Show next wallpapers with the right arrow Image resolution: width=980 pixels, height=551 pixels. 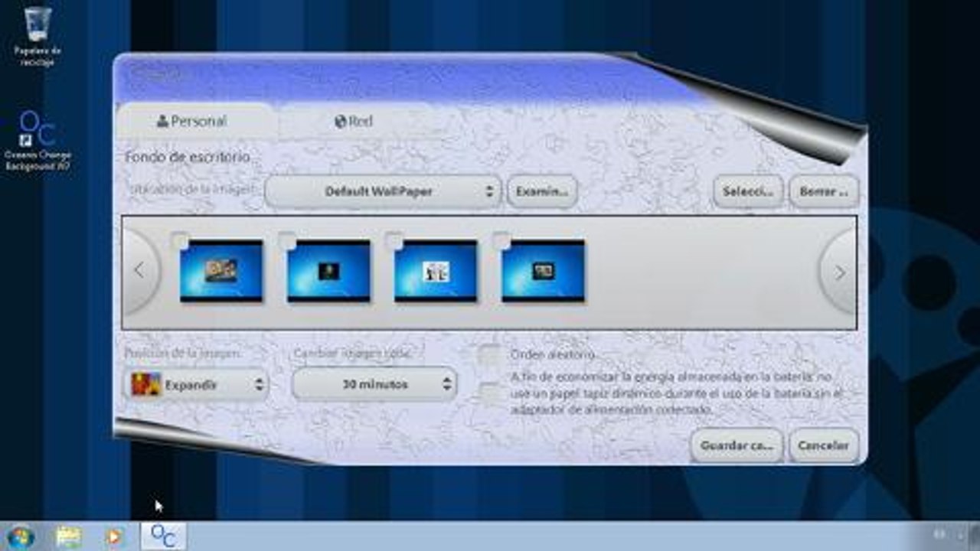coord(838,272)
